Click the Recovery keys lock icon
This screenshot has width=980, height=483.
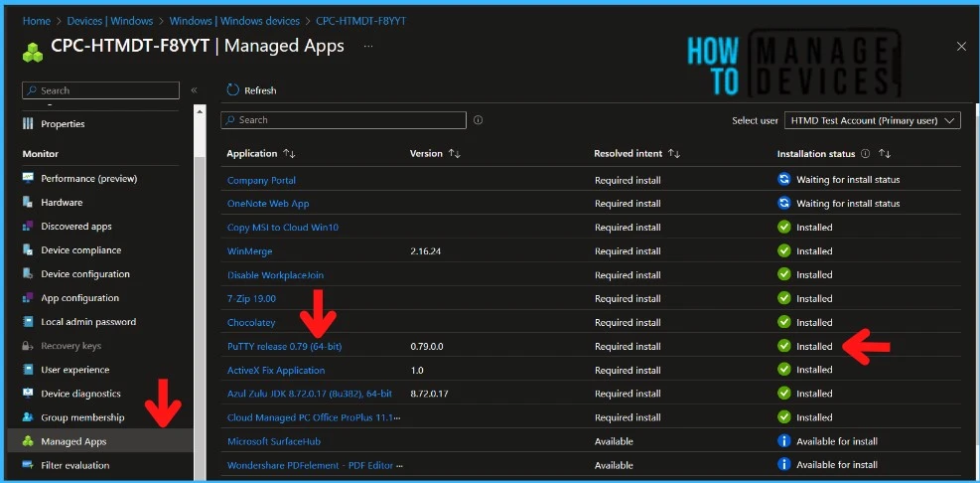[28, 346]
